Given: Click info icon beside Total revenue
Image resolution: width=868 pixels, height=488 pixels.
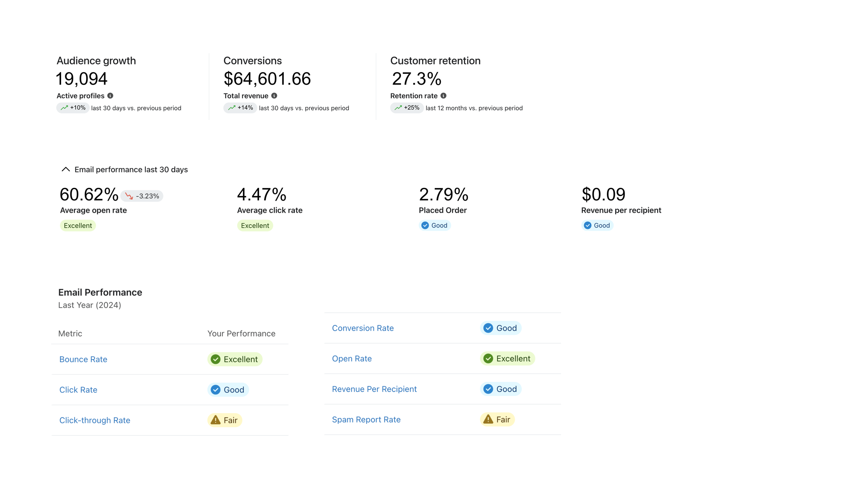Looking at the screenshot, I should tap(274, 96).
